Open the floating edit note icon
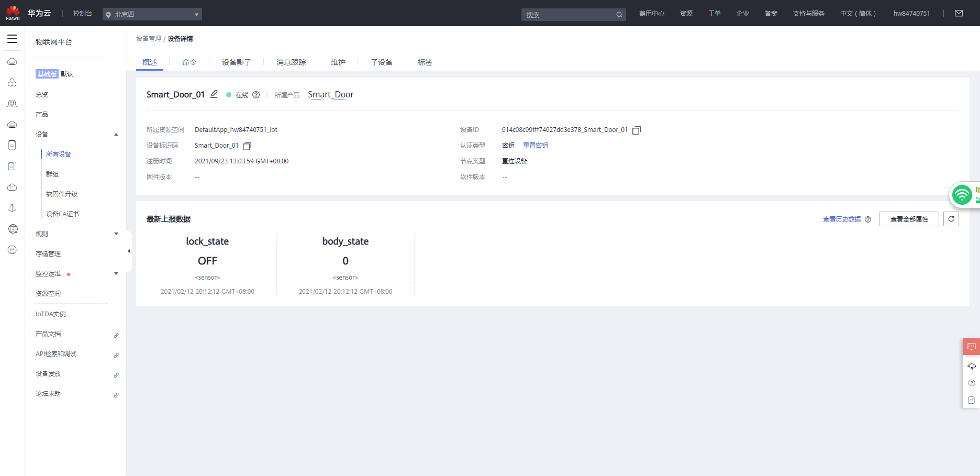This screenshot has height=476, width=980. coord(972,400)
